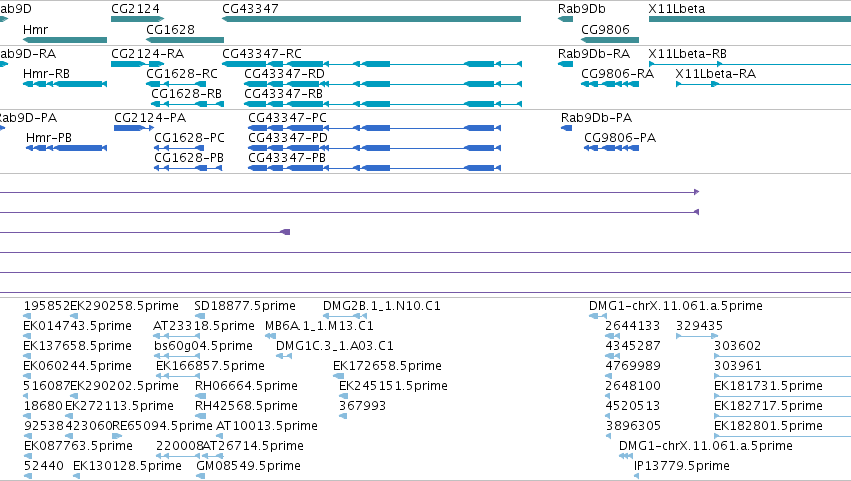Click the EK087763.5prime EST label
Screen dimensions: 851x481
(78, 446)
